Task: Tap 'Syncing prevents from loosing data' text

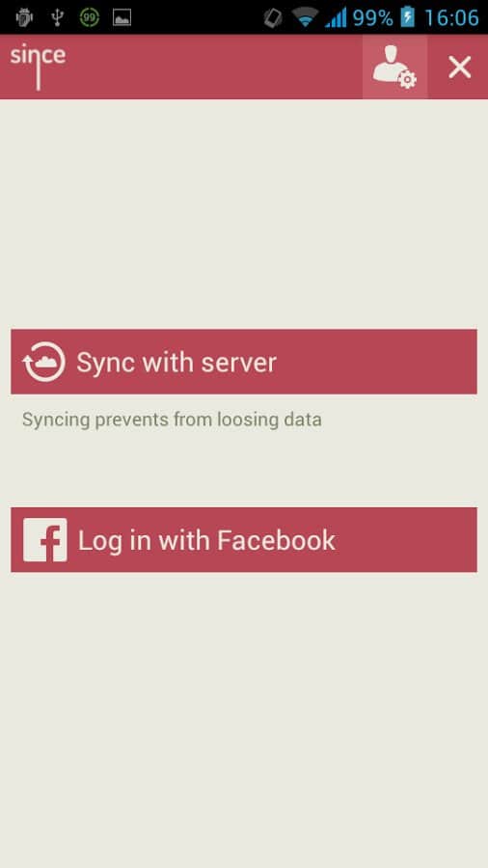Action: tap(172, 420)
